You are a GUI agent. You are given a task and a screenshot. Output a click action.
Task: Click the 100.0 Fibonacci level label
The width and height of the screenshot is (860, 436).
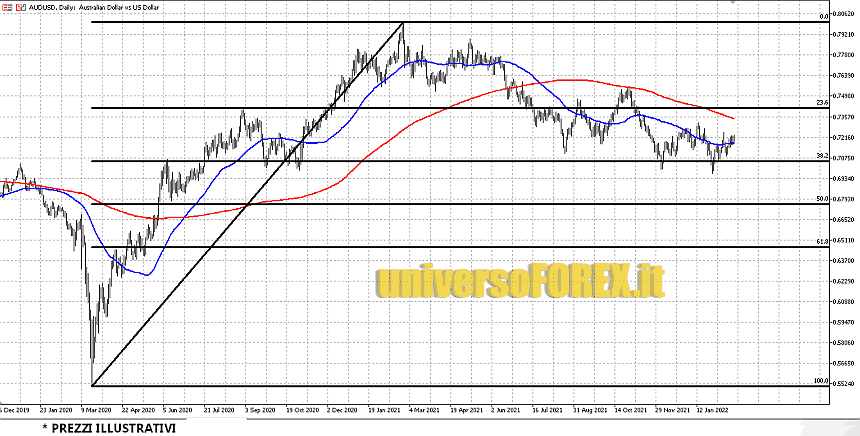pyautogui.click(x=821, y=381)
